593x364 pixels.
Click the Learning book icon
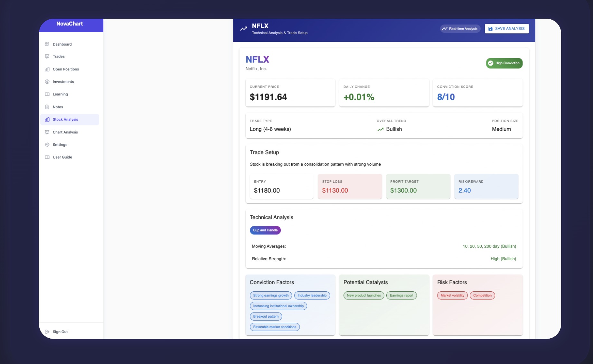[47, 94]
